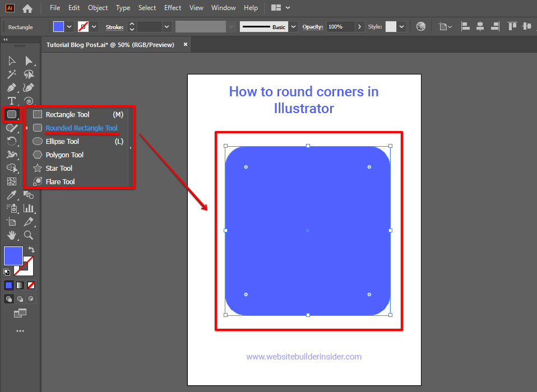Close the Tutorial Blog Post.ai tab
This screenshot has height=392, width=537.
185,45
